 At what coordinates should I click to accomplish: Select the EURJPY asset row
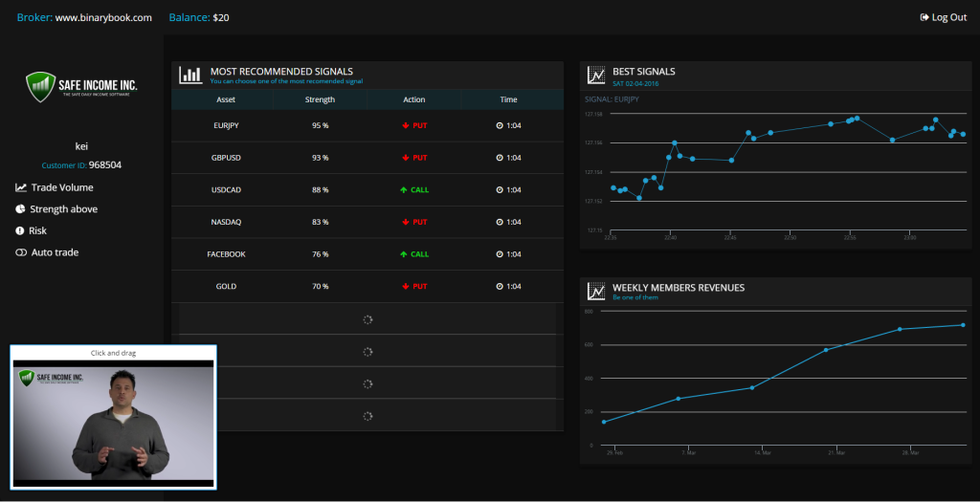tap(367, 125)
